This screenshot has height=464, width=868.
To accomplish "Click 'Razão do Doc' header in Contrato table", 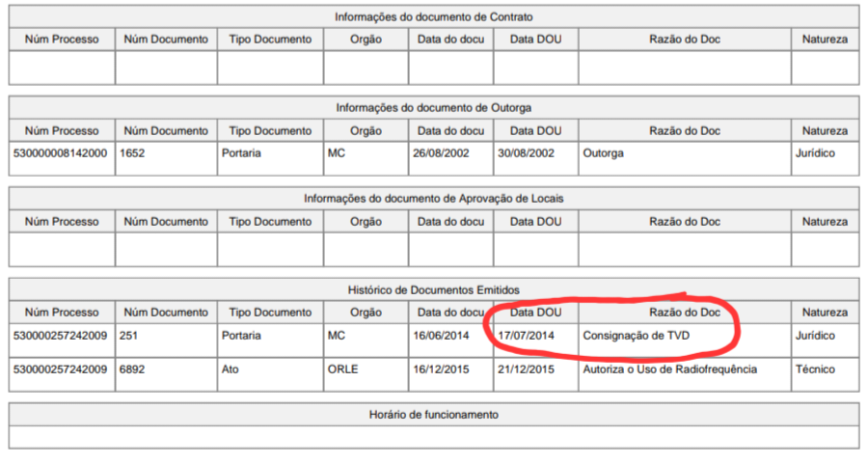I will (685, 40).
